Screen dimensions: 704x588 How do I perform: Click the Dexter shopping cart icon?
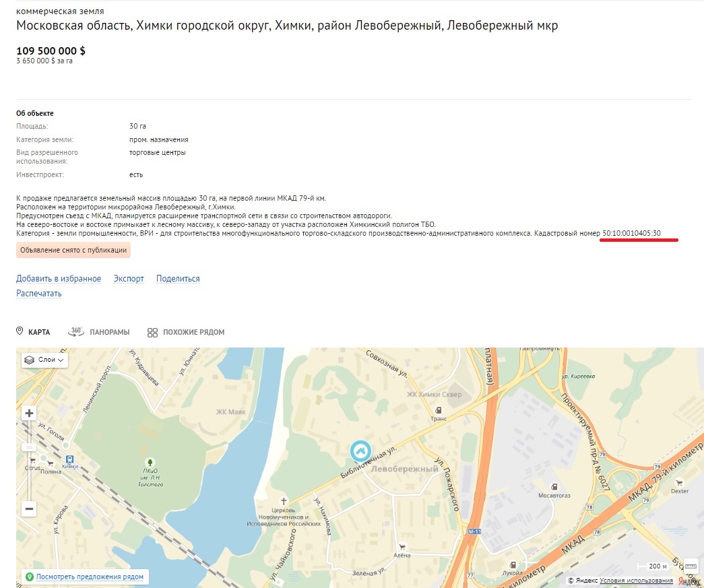pos(680,482)
